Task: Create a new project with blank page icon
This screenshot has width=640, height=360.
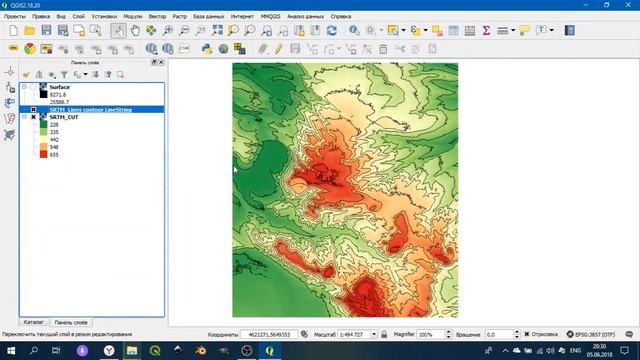Action: [13, 31]
